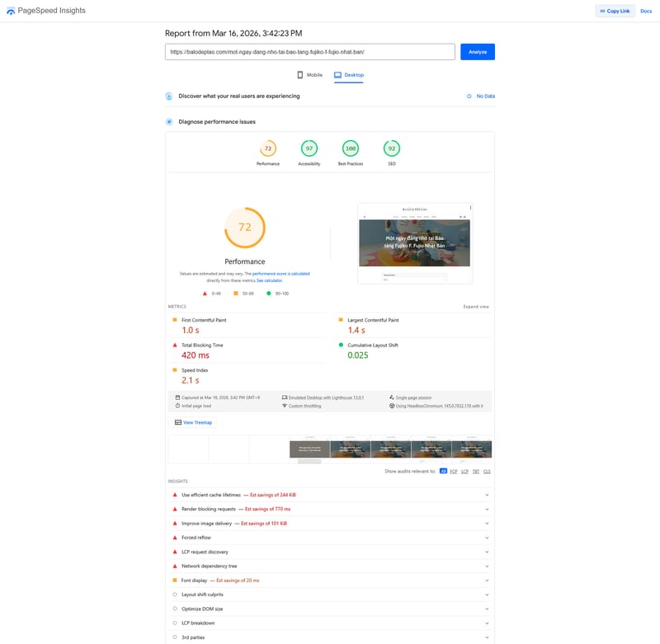The width and height of the screenshot is (660, 644).
Task: Click the Performance score gauge 72
Action: click(x=267, y=148)
